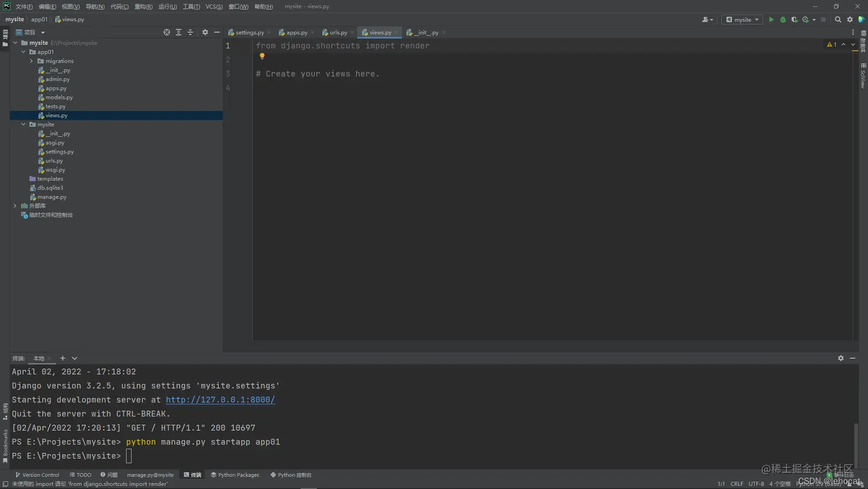Viewport: 868px width, 489px height.
Task: Collapse all icon in Project panel
Action: click(x=190, y=32)
